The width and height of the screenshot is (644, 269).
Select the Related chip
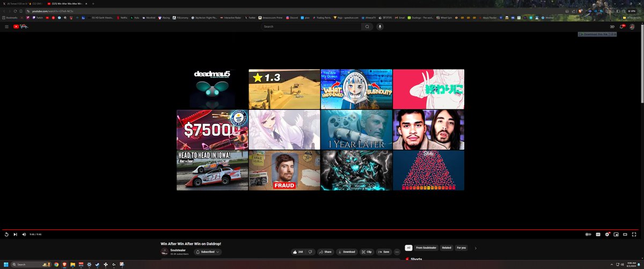click(447, 248)
